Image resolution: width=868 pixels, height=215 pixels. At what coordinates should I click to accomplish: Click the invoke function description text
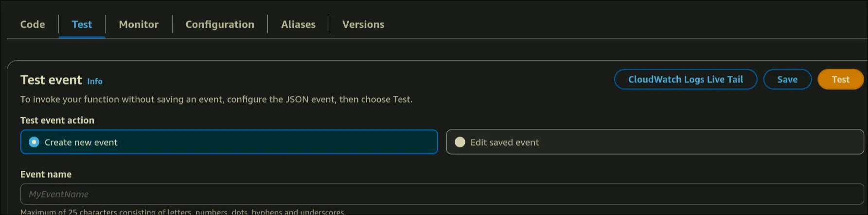pos(216,99)
